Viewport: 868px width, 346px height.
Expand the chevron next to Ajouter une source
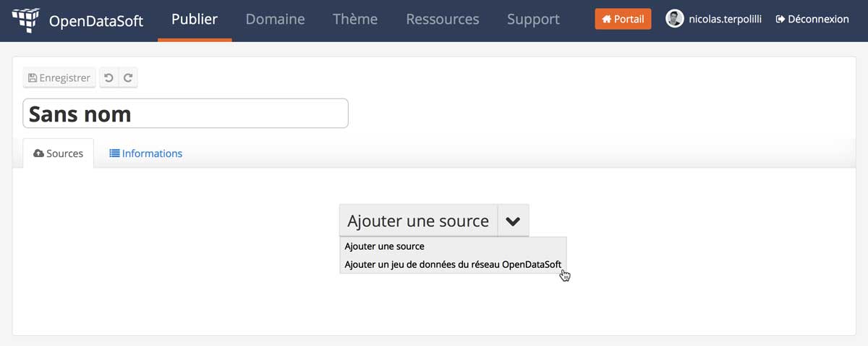(513, 221)
